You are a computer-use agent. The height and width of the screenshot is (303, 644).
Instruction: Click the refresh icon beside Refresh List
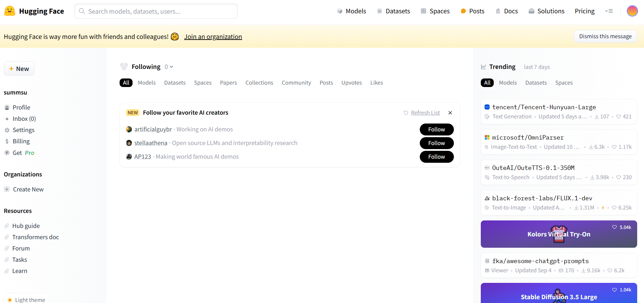pos(406,113)
